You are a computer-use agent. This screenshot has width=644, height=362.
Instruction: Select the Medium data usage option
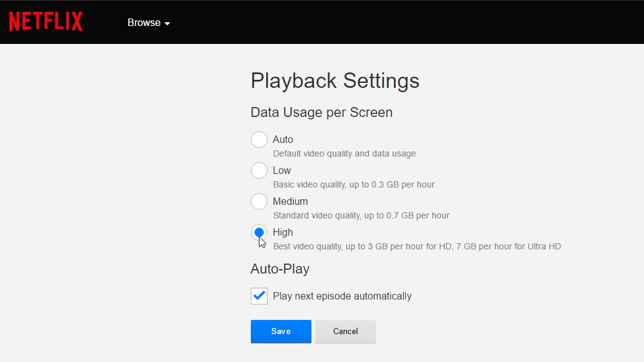point(259,201)
